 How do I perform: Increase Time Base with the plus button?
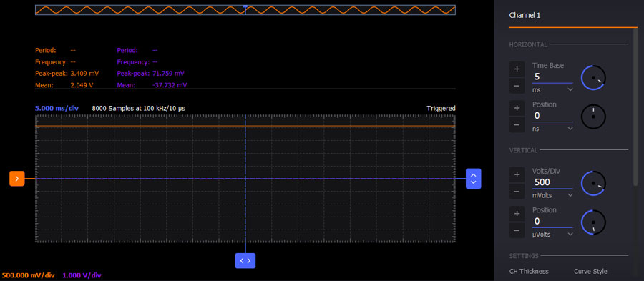tap(517, 69)
